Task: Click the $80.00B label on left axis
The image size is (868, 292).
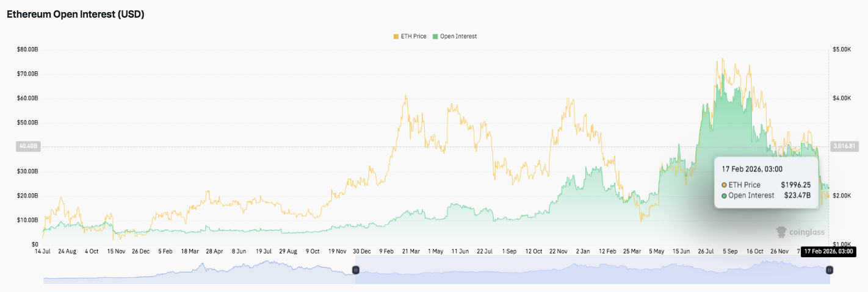Action: 27,49
